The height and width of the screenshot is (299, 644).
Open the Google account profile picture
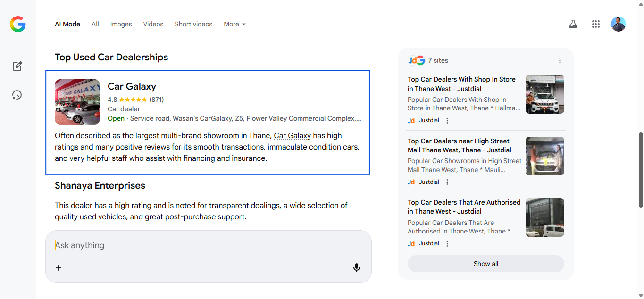[618, 24]
